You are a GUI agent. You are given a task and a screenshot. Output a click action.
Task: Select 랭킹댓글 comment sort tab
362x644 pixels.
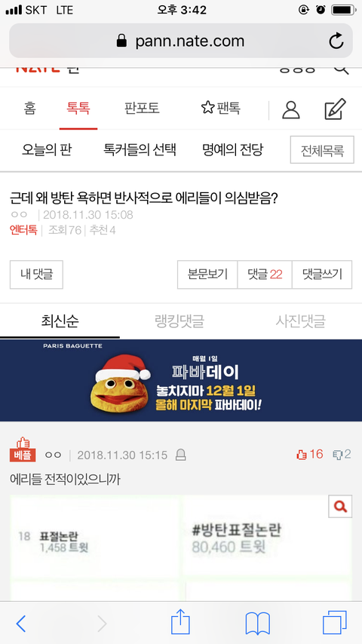[x=179, y=321]
